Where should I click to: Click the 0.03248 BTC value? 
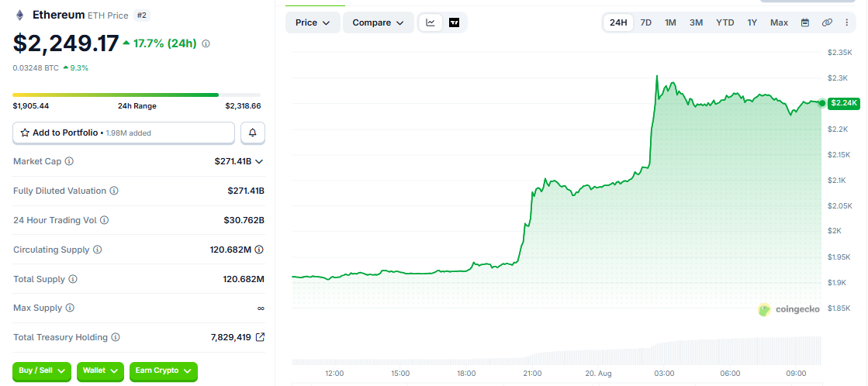click(36, 68)
